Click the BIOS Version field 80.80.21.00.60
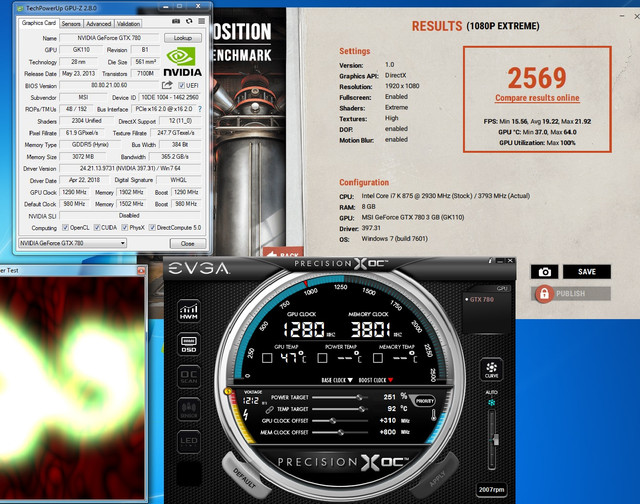The image size is (640, 504). [109, 85]
